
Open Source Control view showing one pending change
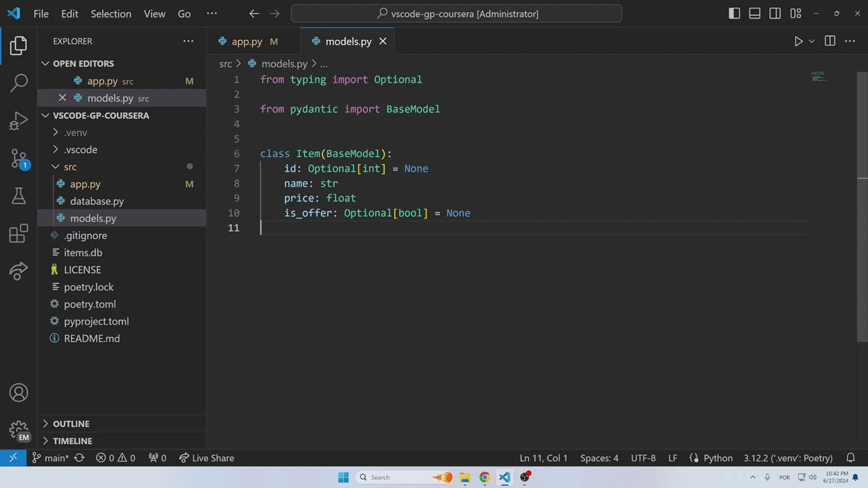click(18, 159)
